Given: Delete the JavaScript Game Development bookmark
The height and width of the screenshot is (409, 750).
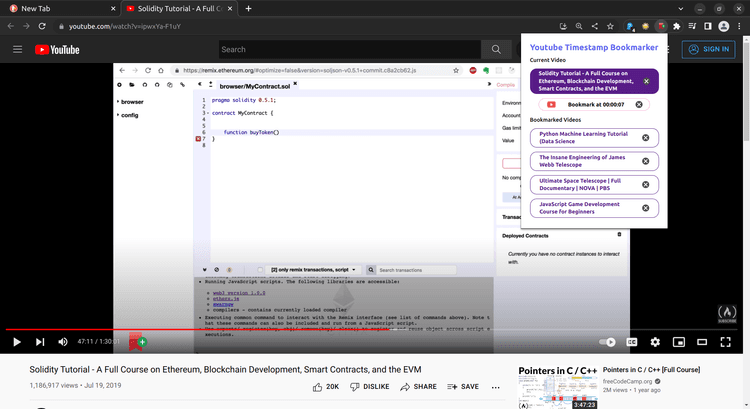Looking at the screenshot, I should coord(646,208).
